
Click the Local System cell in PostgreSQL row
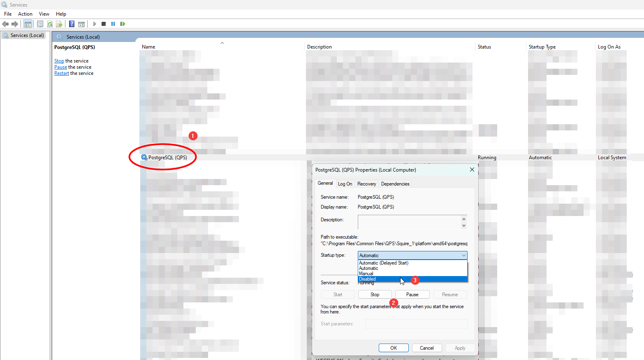click(612, 158)
